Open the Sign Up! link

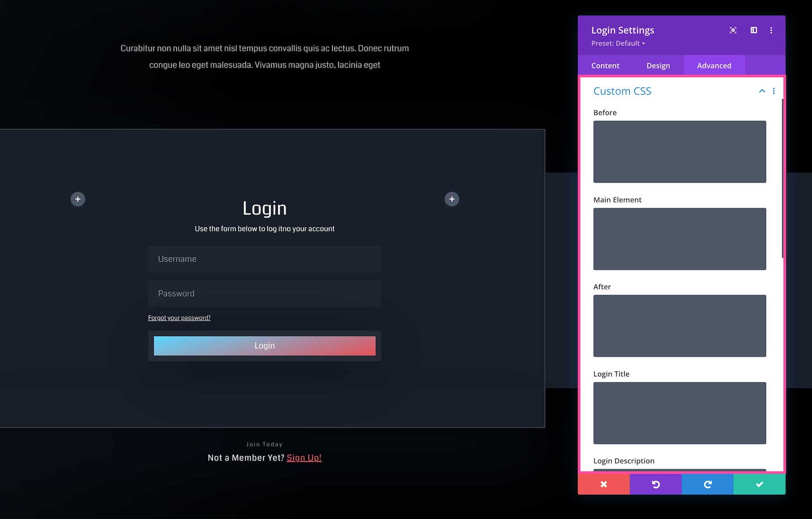pyautogui.click(x=304, y=457)
